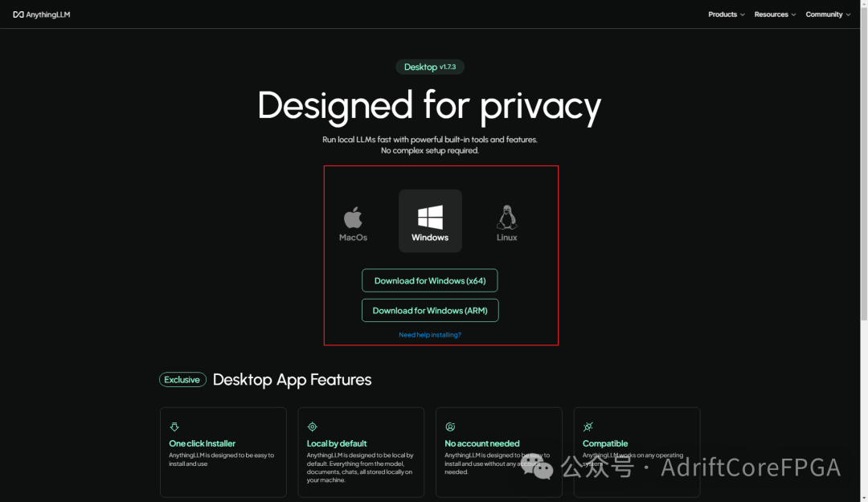
Task: Click Download for Windows (ARM)
Action: point(430,311)
